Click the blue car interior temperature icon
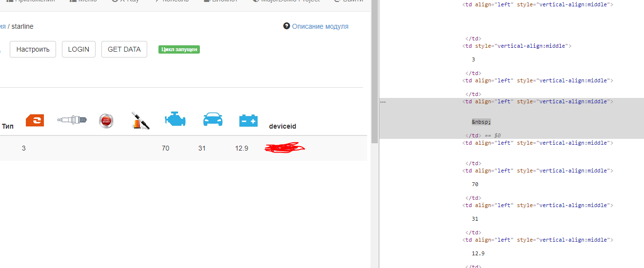This screenshot has height=268, width=644. pos(213,119)
